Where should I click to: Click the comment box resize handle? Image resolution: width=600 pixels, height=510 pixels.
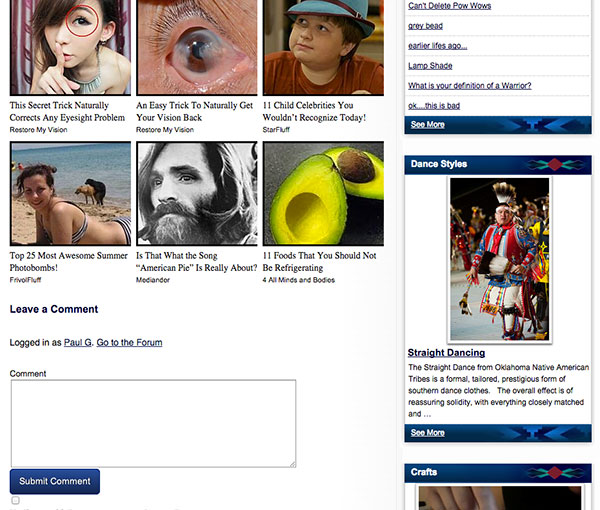click(x=293, y=464)
